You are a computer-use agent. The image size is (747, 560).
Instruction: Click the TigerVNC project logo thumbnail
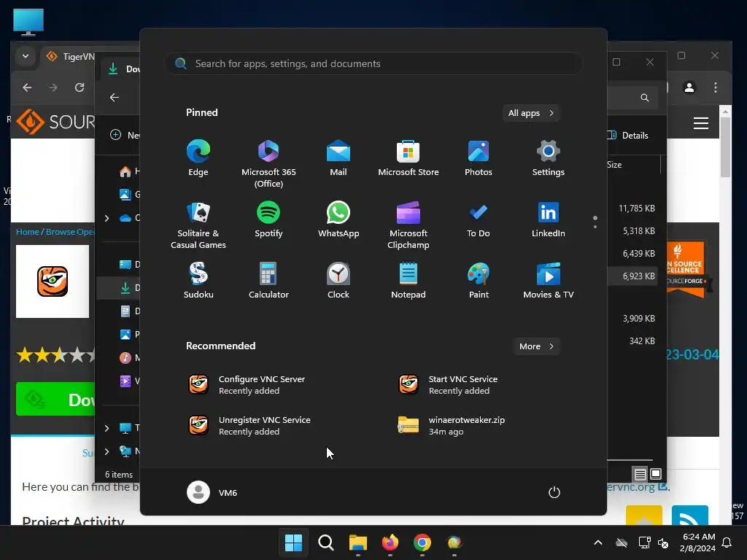tap(53, 281)
